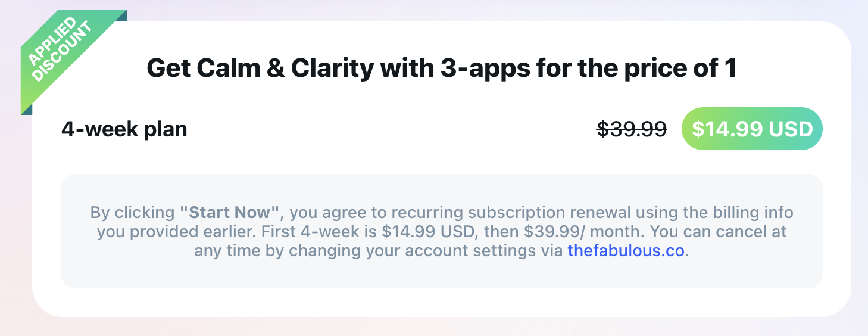Viewport: 868px width, 336px height.
Task: Open the thefabulous.co link
Action: [626, 250]
